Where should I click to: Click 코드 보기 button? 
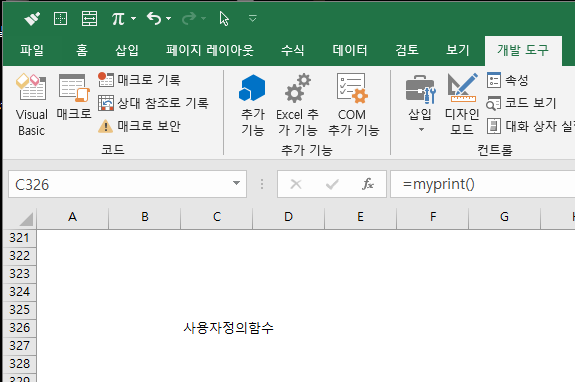[521, 103]
